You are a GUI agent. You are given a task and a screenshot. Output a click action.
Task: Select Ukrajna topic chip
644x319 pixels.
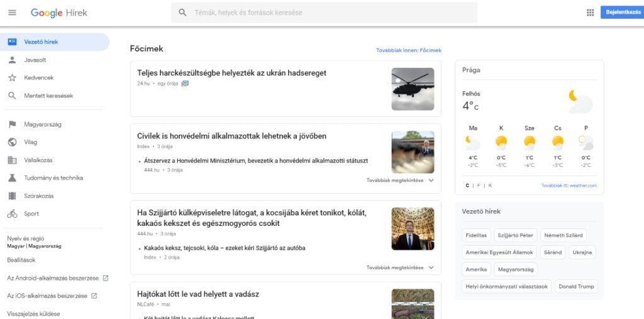582,252
